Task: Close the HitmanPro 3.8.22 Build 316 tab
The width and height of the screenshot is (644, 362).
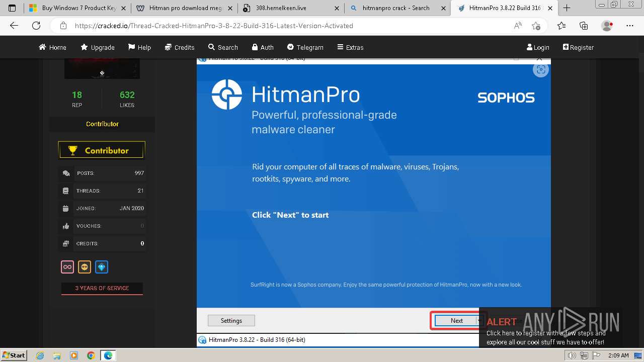Action: (x=550, y=8)
